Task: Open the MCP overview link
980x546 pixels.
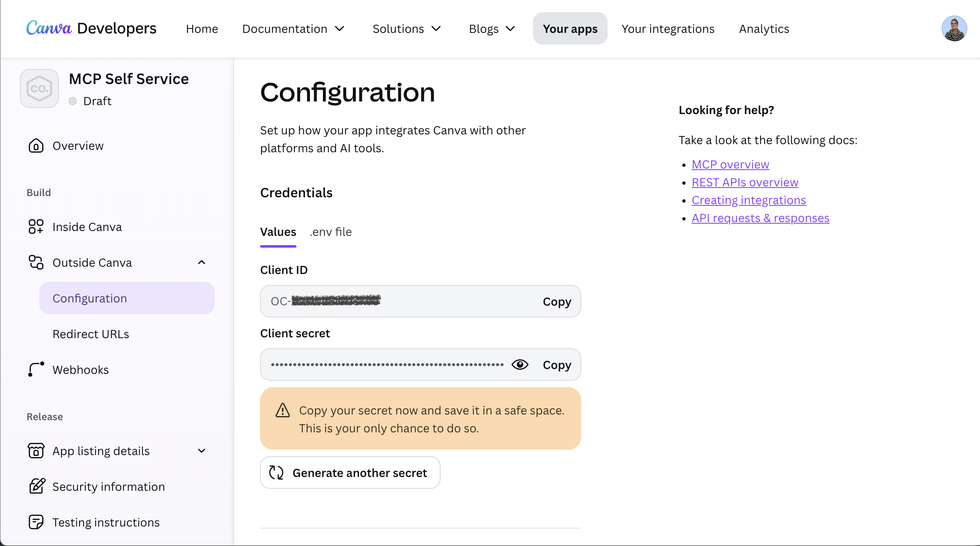Action: [730, 164]
